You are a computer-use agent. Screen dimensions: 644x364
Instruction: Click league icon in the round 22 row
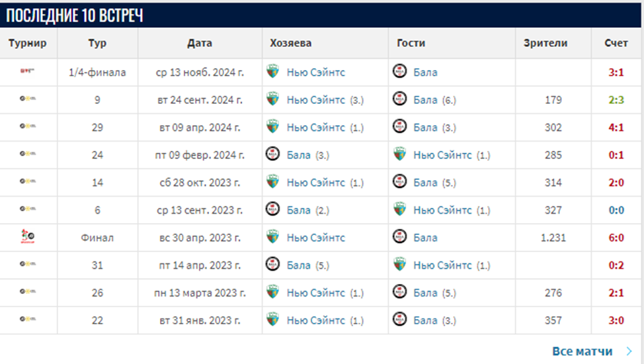coord(28,320)
